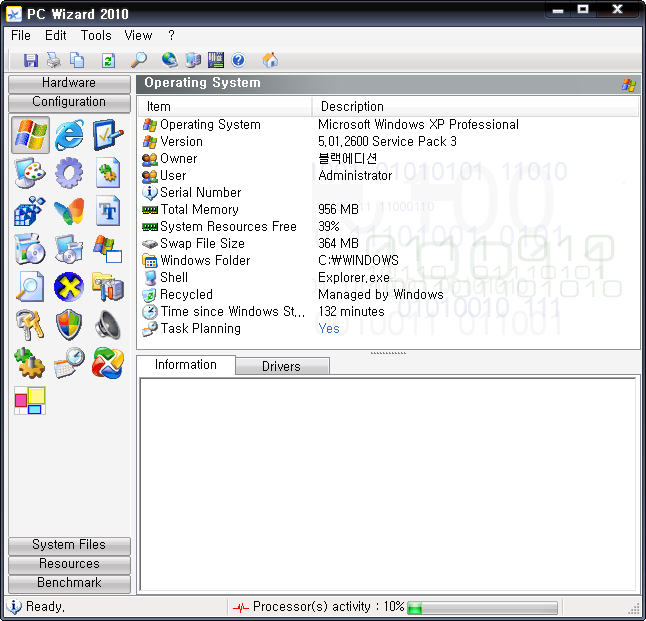This screenshot has width=646, height=621.
Task: Open the magnifier document search icon
Action: coord(30,287)
